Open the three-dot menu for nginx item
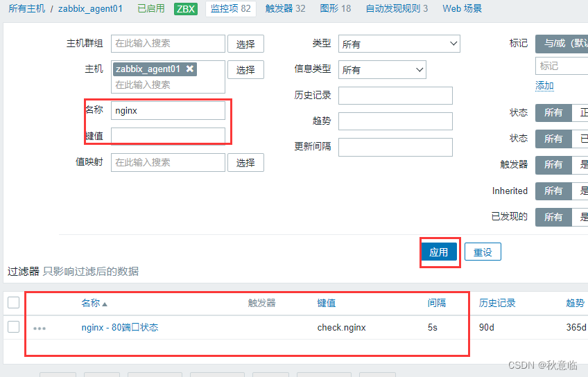The height and width of the screenshot is (377, 588). point(40,328)
